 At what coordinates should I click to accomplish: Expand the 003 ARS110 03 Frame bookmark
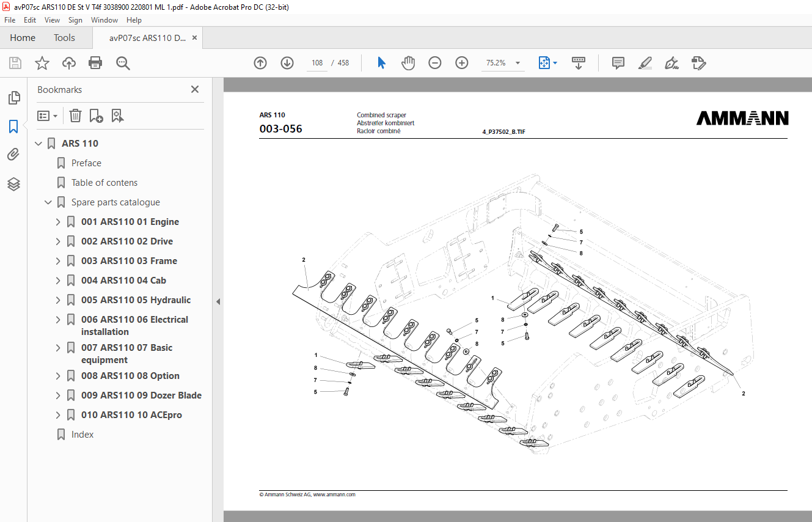[x=58, y=261]
